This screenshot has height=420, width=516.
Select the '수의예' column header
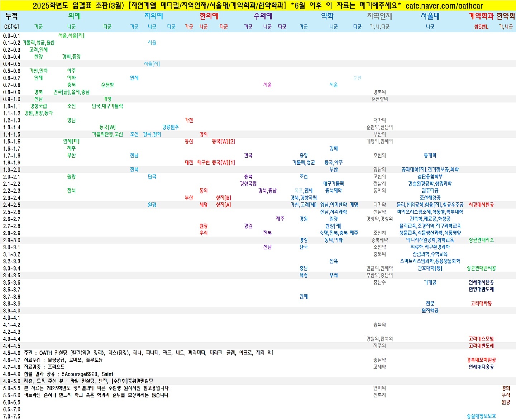click(x=263, y=16)
